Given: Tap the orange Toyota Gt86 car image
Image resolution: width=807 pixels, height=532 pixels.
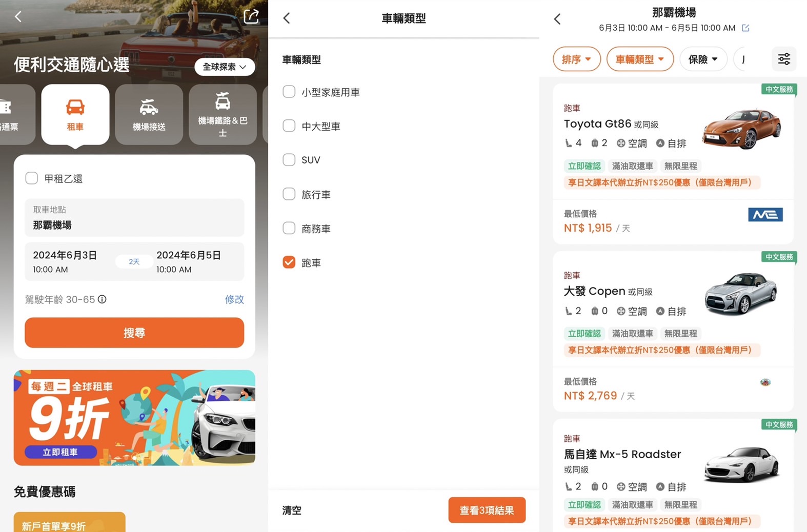Looking at the screenshot, I should (x=742, y=128).
